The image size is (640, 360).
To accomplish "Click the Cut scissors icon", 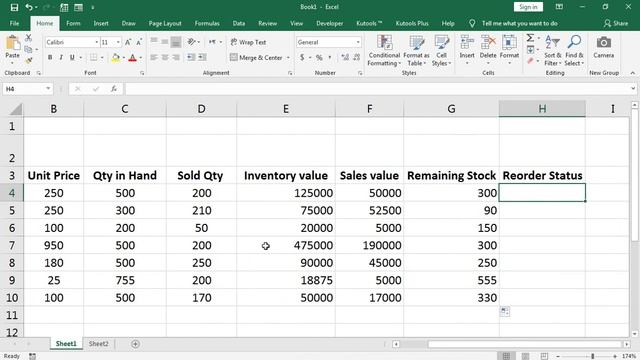I will coord(28,38).
